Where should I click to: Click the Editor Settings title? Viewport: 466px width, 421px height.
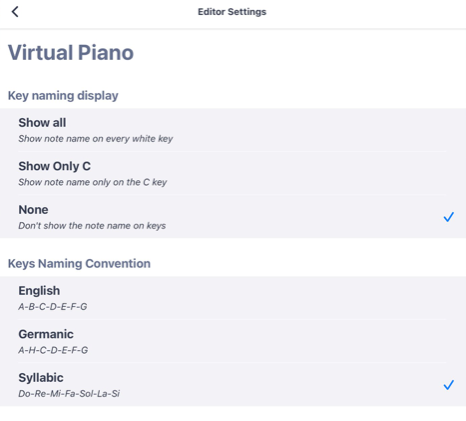(232, 12)
